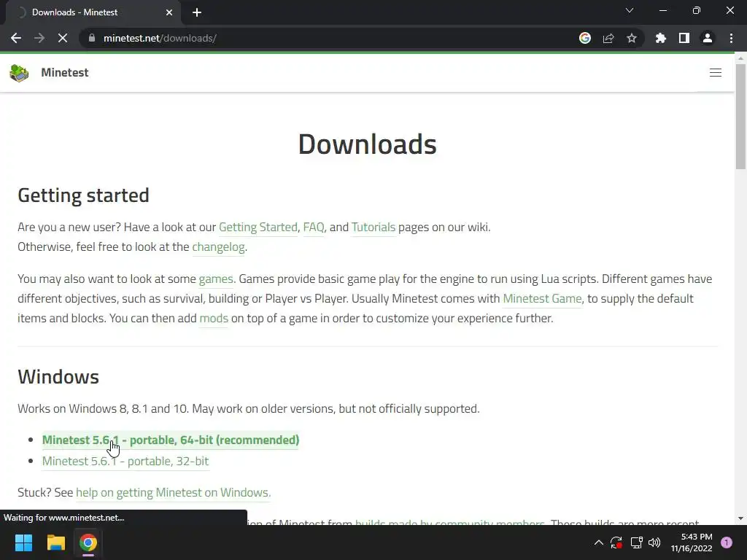Toggle the Chrome side panel

pyautogui.click(x=684, y=38)
